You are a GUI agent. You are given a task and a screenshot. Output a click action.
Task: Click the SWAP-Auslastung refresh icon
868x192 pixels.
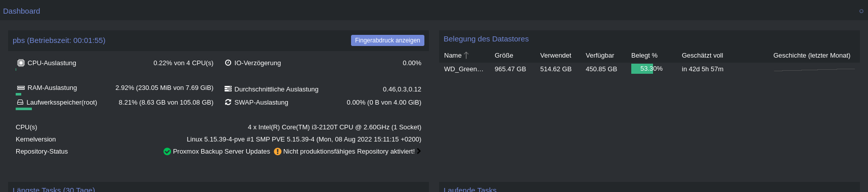pos(228,102)
